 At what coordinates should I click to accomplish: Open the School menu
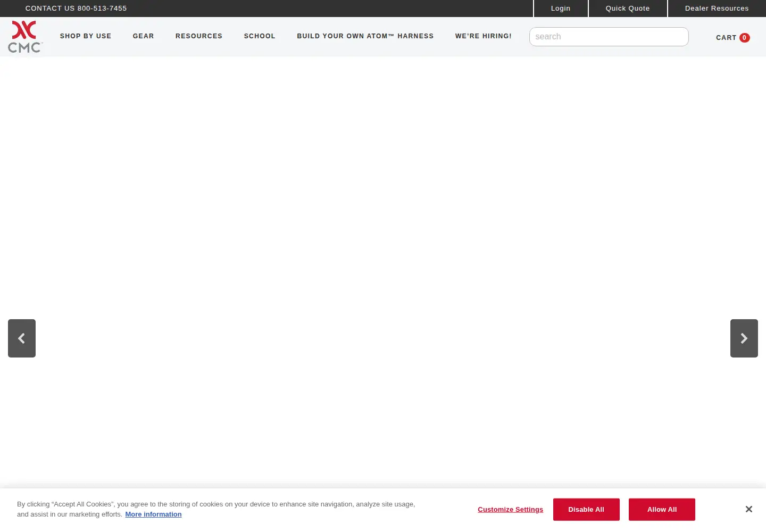click(x=260, y=36)
